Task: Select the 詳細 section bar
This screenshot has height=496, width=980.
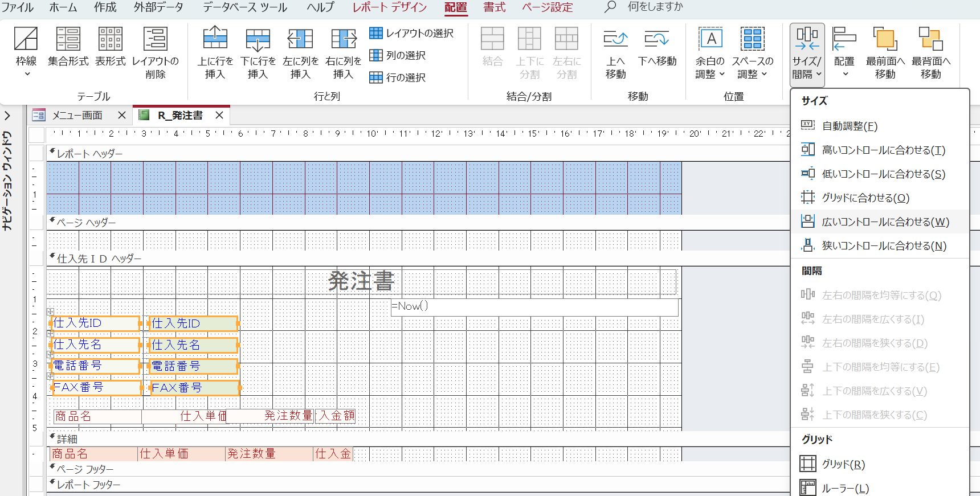Action: tap(417, 439)
